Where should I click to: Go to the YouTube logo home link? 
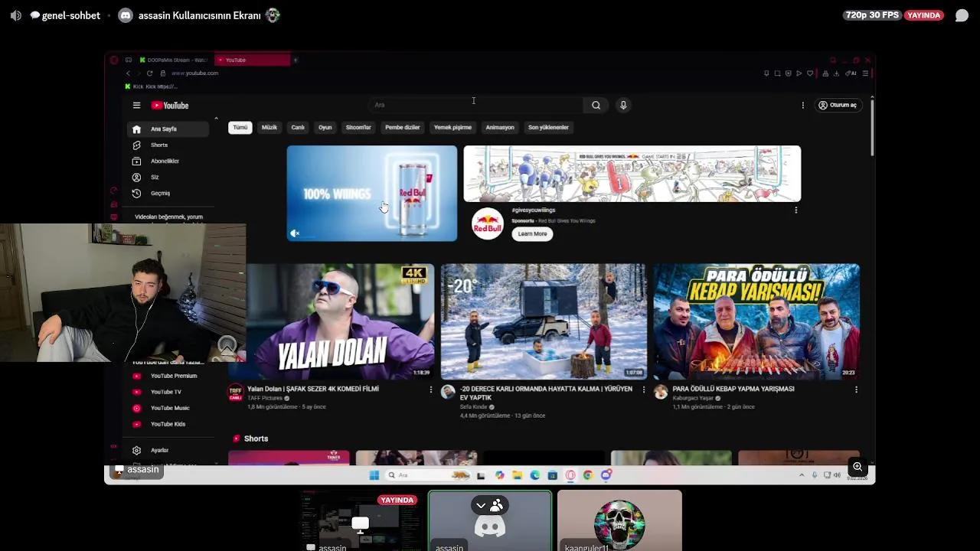pos(170,106)
